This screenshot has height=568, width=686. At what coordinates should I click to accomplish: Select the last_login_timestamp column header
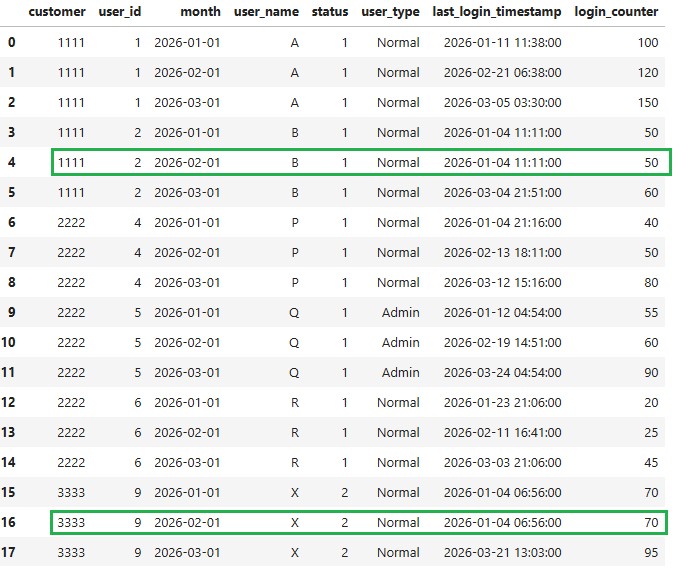(497, 12)
